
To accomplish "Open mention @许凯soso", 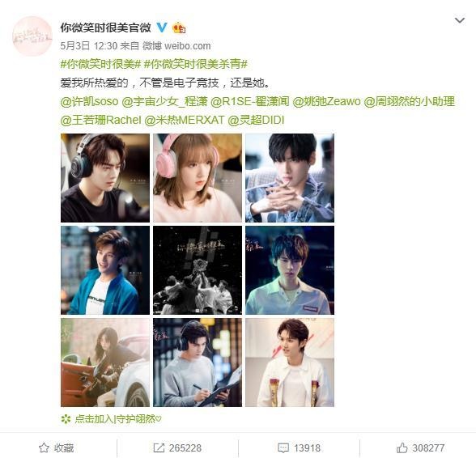I will pyautogui.click(x=89, y=101).
